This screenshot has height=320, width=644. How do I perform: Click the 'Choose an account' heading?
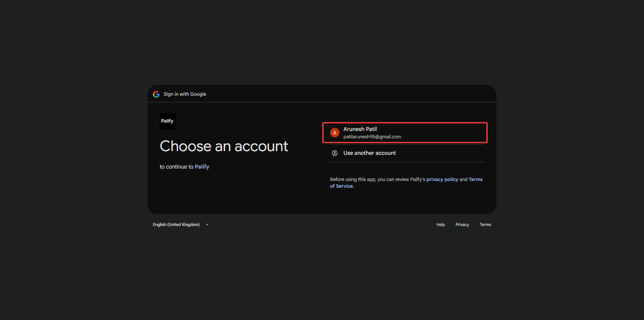pyautogui.click(x=224, y=146)
